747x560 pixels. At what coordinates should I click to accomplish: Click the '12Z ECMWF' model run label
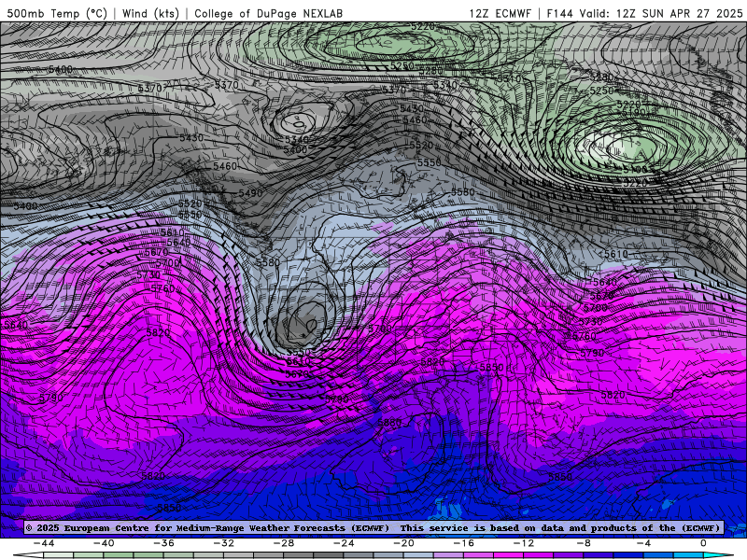(500, 13)
